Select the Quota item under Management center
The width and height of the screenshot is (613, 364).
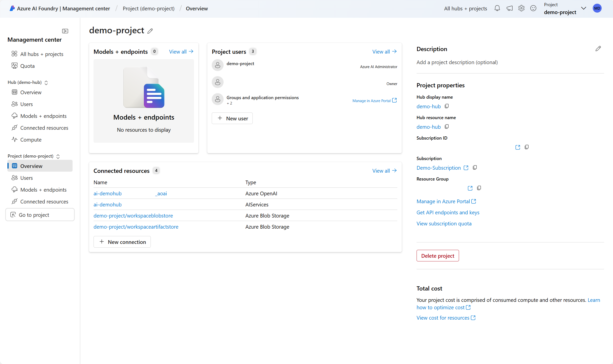tap(27, 66)
